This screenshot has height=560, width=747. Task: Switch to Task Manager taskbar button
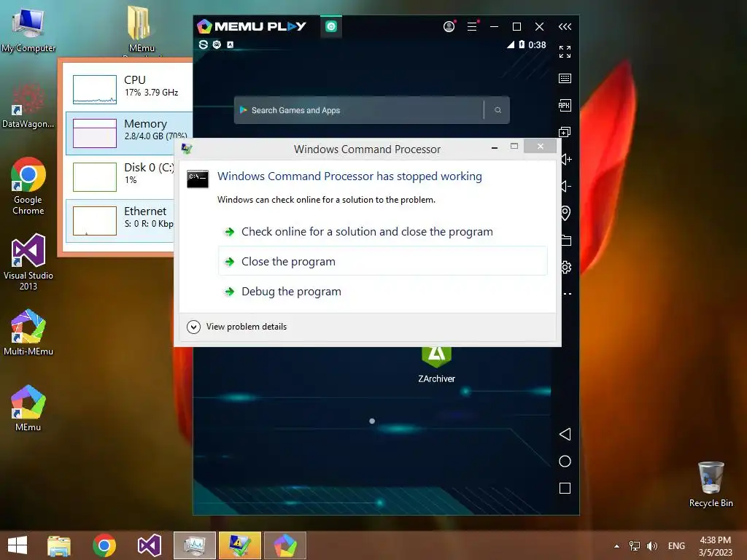(194, 545)
